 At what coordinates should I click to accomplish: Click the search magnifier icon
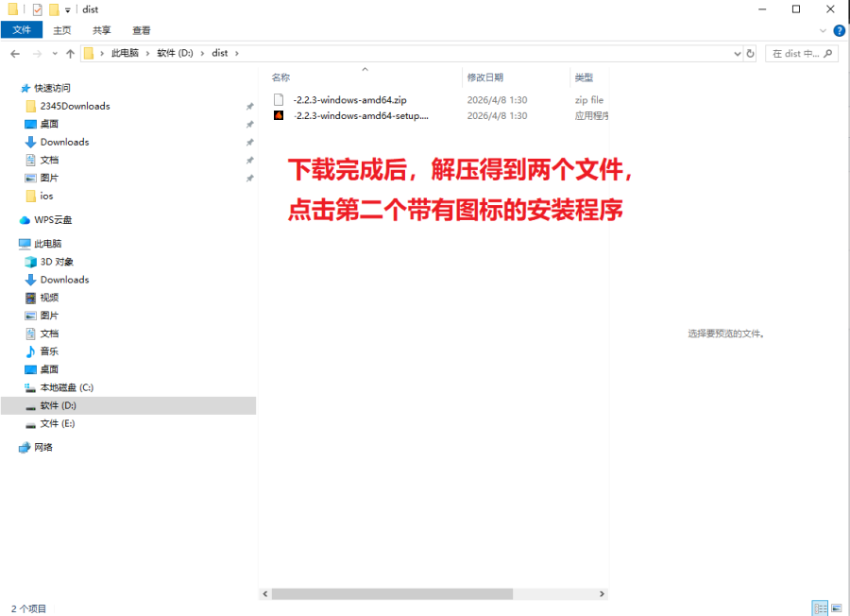827,54
